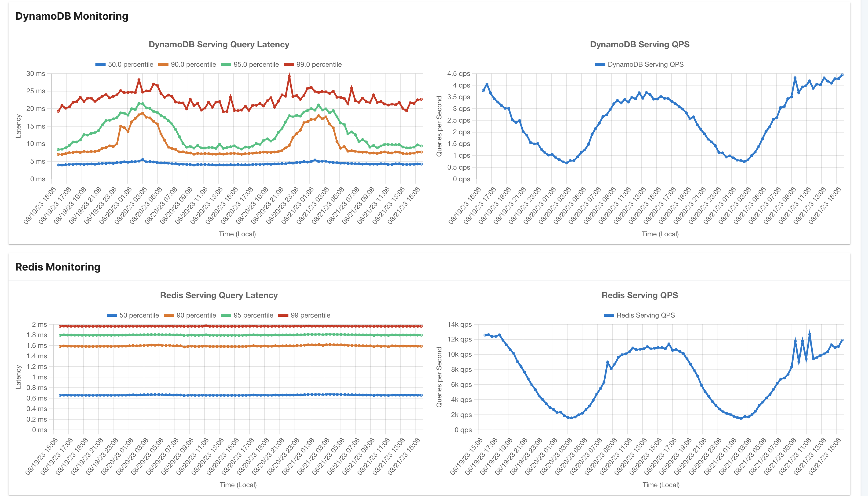868x496 pixels.
Task: Click the 5 ms y-axis label
Action: (37, 161)
